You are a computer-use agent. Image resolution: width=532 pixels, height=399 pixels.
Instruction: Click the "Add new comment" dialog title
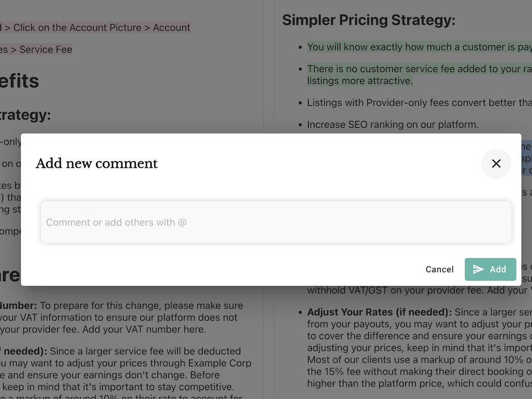click(97, 164)
